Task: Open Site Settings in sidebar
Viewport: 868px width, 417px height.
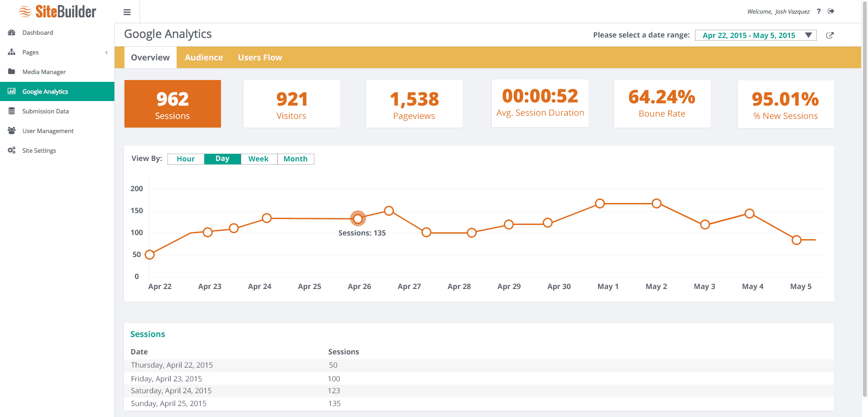Action: coord(57,150)
